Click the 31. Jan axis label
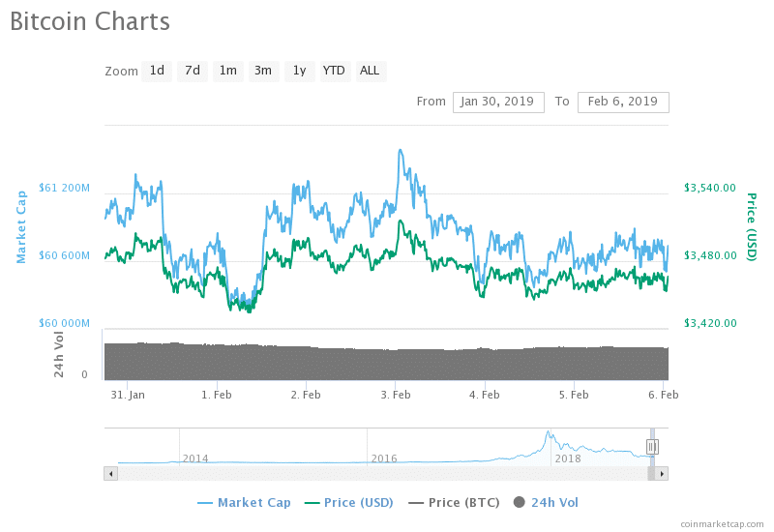This screenshot has width=774, height=532. pyautogui.click(x=128, y=395)
